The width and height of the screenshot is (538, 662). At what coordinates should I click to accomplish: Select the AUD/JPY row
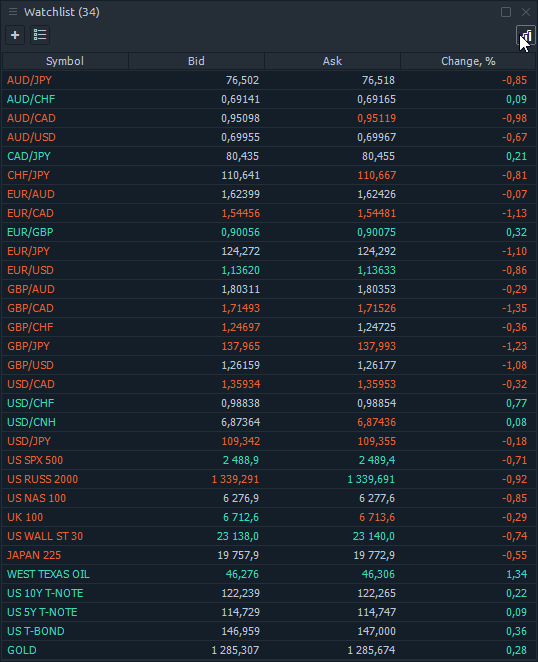click(x=269, y=80)
